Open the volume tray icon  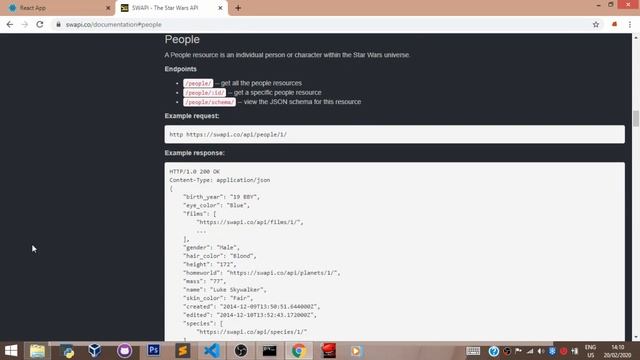540,351
